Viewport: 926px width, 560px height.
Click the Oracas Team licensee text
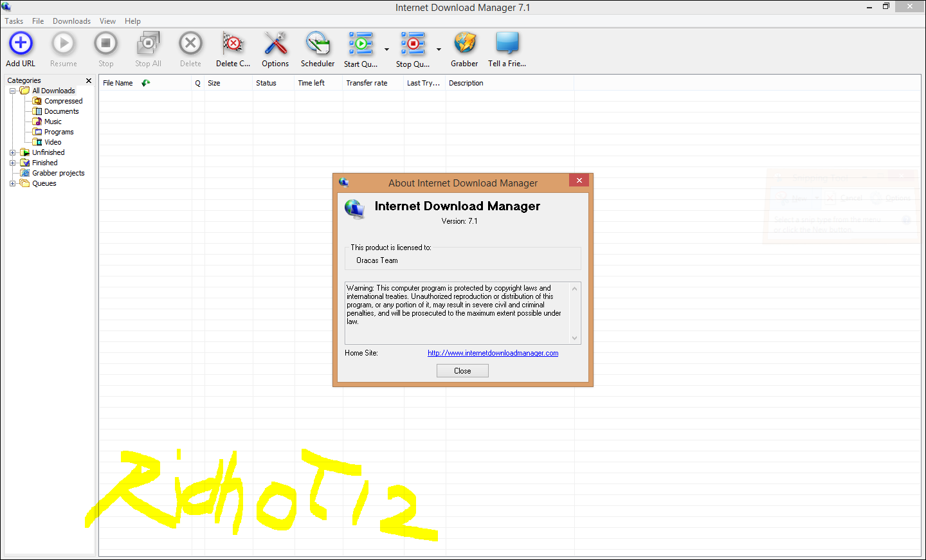(x=377, y=260)
